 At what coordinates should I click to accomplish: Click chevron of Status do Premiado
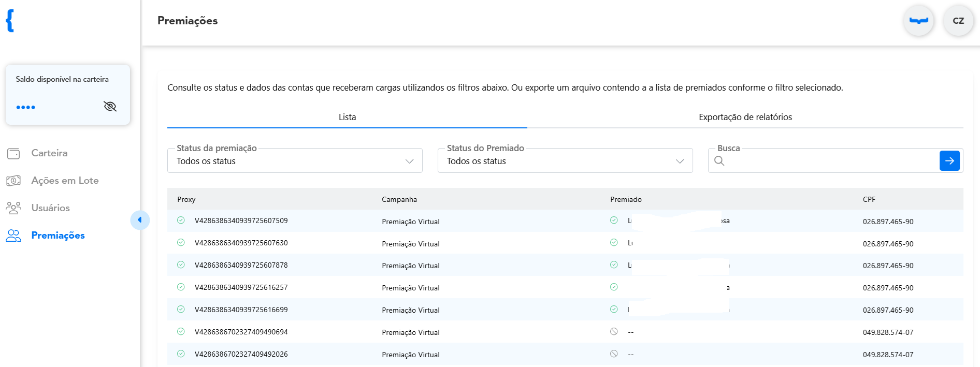(x=680, y=162)
